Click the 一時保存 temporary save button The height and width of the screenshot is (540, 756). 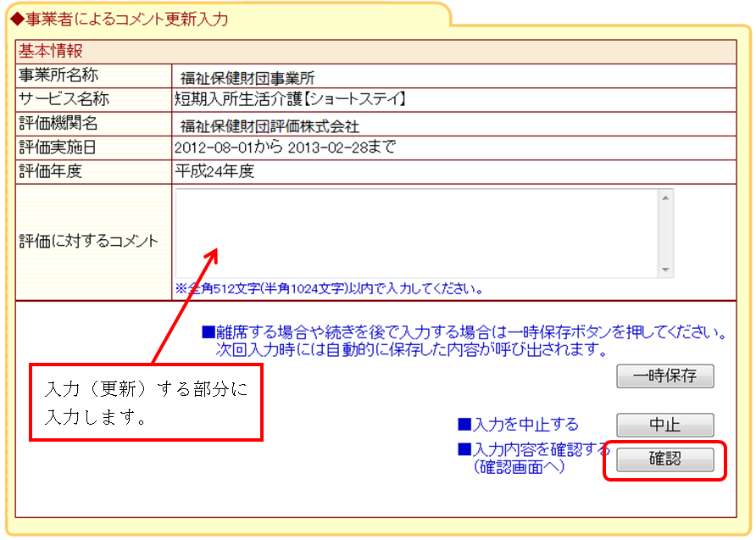point(664,376)
